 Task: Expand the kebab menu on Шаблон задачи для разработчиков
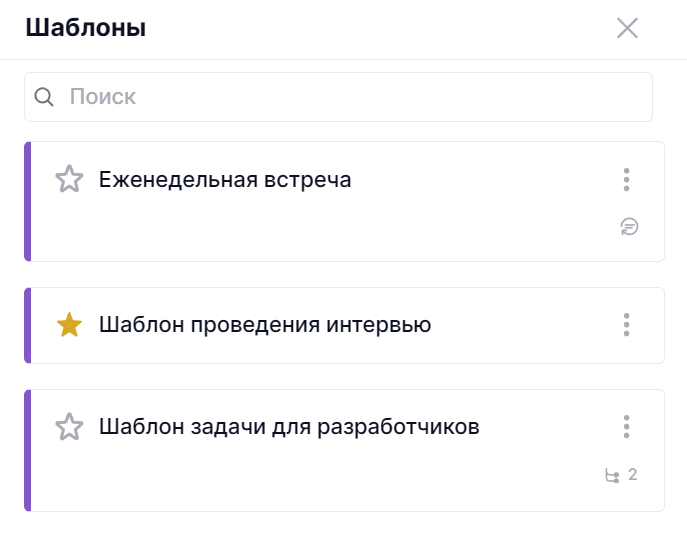pyautogui.click(x=626, y=427)
